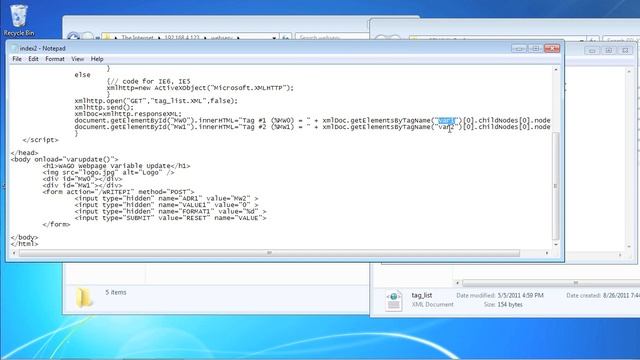Minimize the background window behind Notepad
This screenshot has height=360, width=640.
pyautogui.click(x=592, y=51)
